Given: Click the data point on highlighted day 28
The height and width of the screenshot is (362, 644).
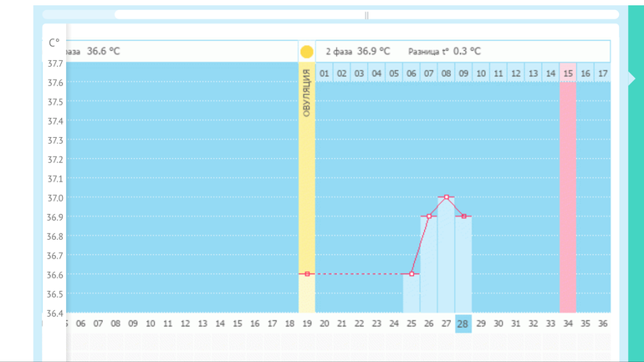Looking at the screenshot, I should 464,217.
